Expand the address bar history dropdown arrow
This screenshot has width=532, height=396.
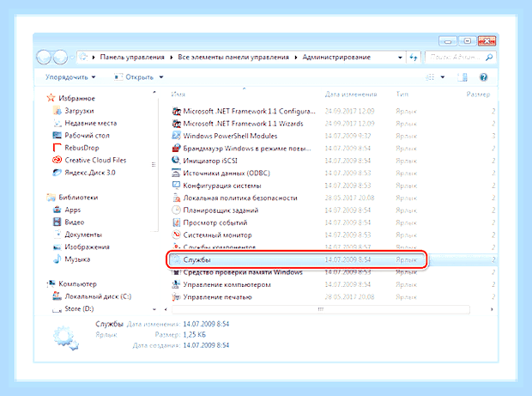click(x=400, y=58)
